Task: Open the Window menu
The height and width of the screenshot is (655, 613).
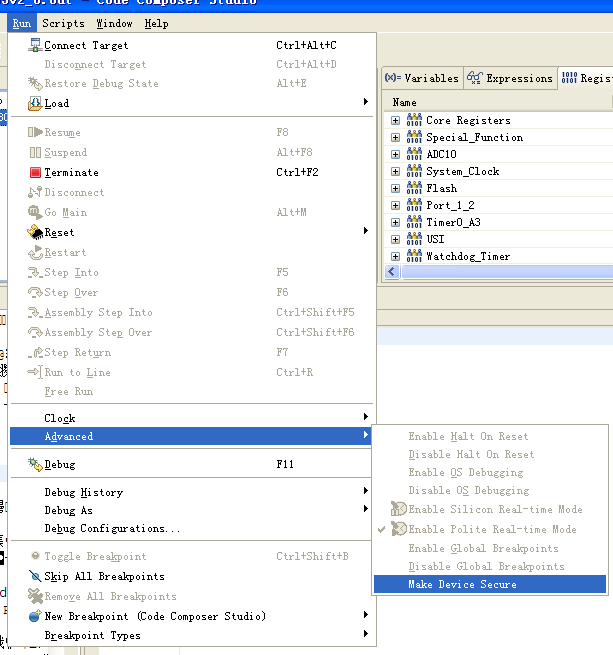Action: point(114,23)
